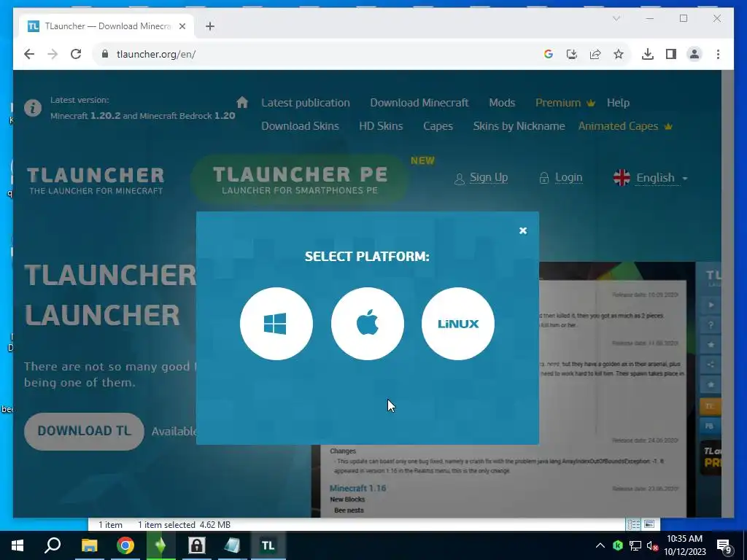Click the info icon beside Latest version
Screen dimensions: 747x560
(33, 108)
